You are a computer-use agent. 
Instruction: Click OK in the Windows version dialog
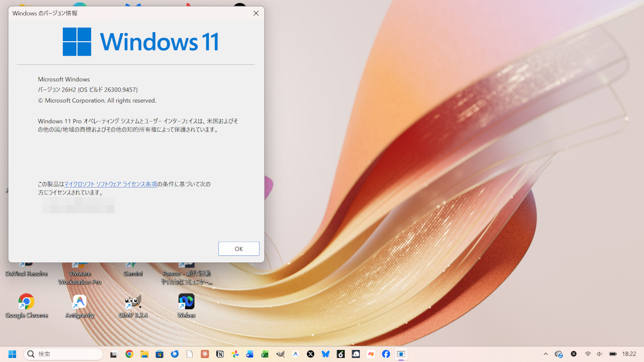[238, 248]
